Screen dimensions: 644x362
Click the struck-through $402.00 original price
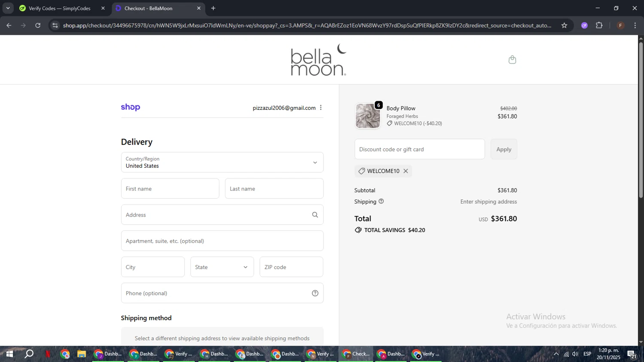click(x=508, y=109)
